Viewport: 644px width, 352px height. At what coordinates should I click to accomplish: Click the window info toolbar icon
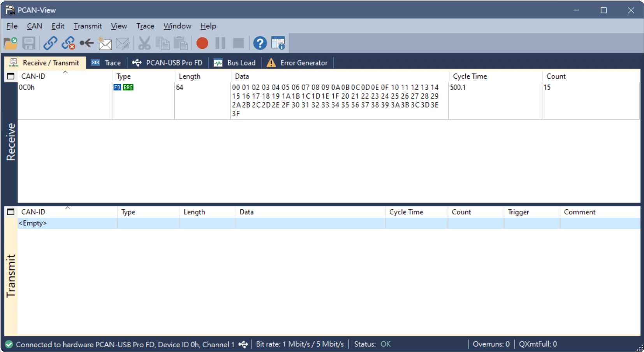coord(278,43)
